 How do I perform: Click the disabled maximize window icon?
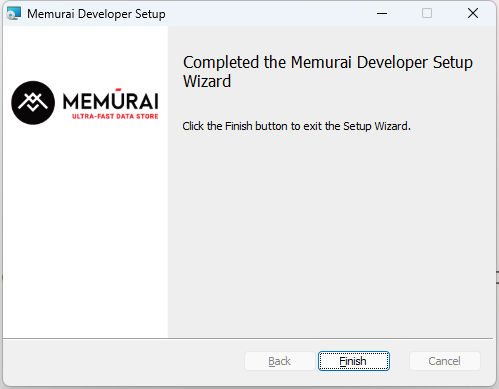[x=427, y=13]
